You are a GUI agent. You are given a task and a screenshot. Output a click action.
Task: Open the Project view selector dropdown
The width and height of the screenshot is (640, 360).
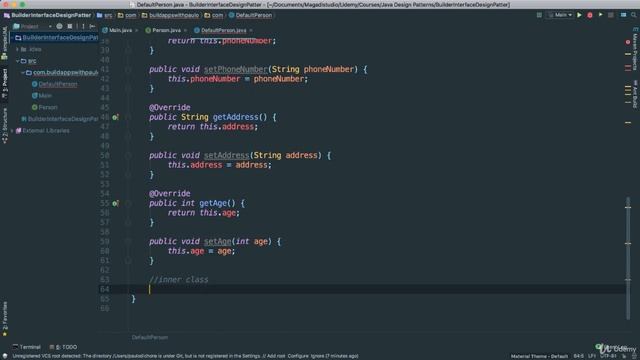(x=32, y=26)
